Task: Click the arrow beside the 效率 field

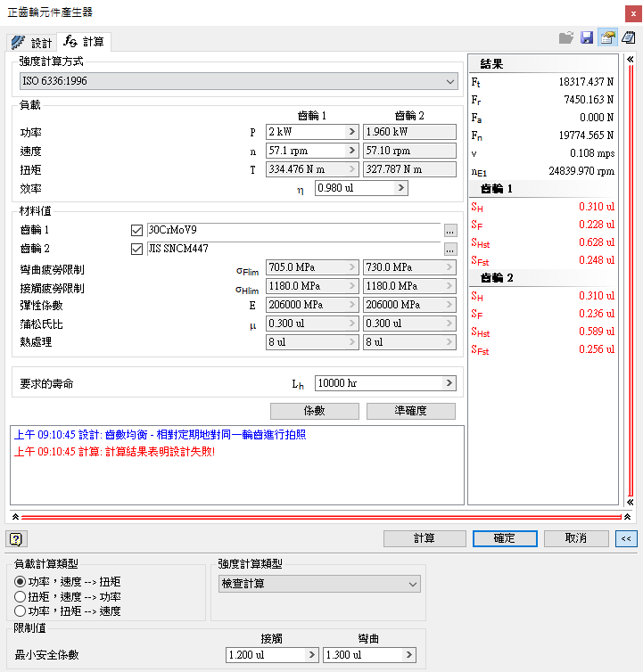Action: 400,188
